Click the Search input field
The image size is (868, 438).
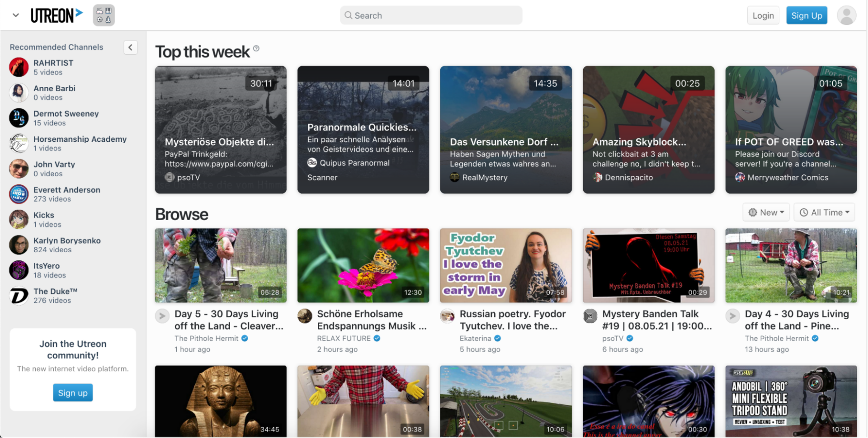[x=430, y=15]
